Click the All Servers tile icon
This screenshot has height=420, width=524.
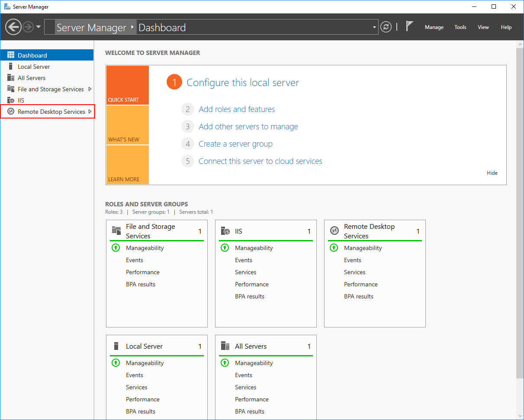click(x=225, y=346)
